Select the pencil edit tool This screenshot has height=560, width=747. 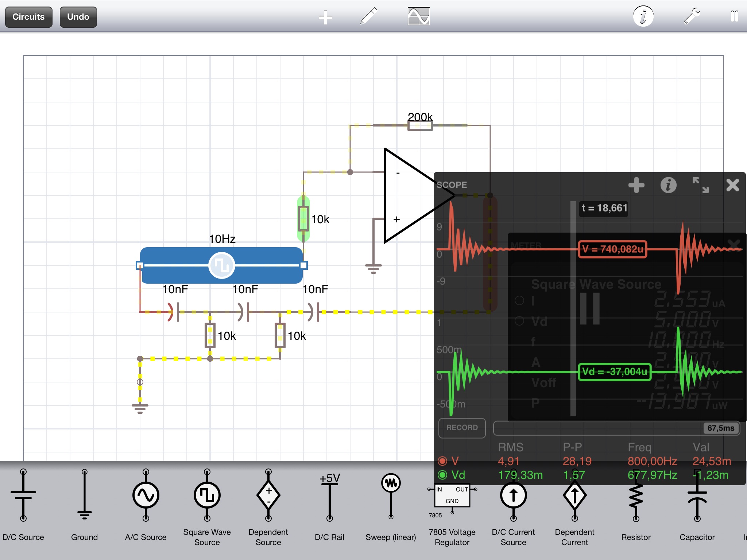[x=368, y=16]
